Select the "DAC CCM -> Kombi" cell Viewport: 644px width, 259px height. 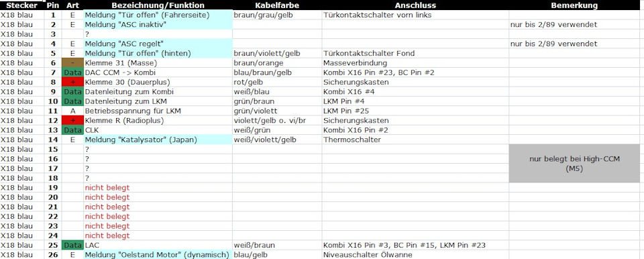(158, 72)
